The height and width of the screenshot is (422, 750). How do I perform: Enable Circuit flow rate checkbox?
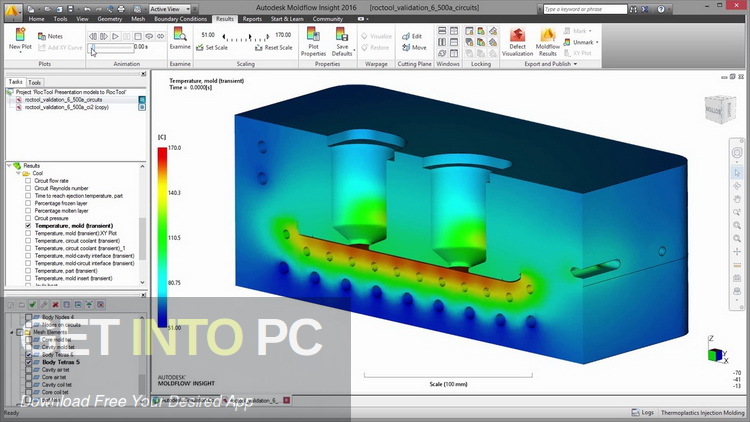[28, 181]
